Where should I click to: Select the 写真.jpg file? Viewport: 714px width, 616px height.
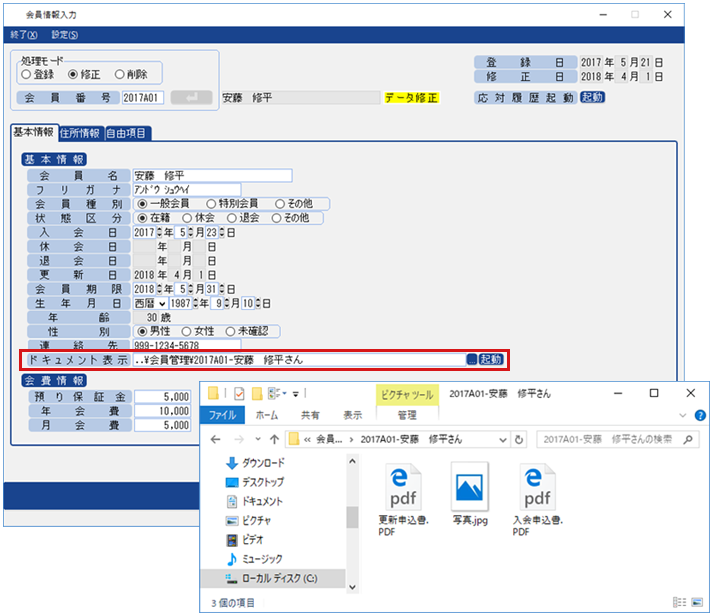[470, 494]
